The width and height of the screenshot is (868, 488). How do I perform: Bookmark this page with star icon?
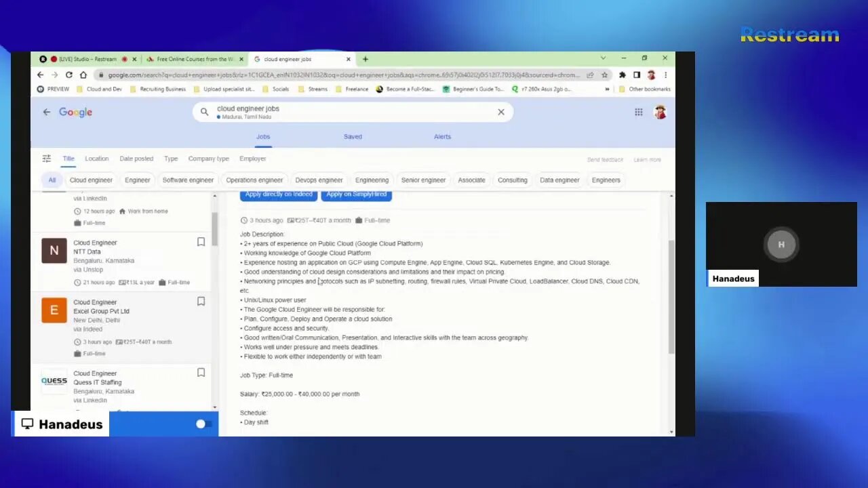point(604,75)
